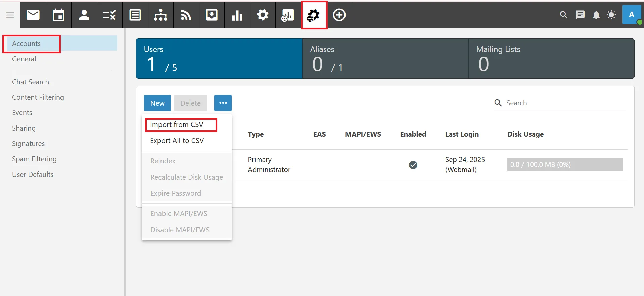Click the notifications bell icon
The image size is (644, 296).
coord(596,15)
